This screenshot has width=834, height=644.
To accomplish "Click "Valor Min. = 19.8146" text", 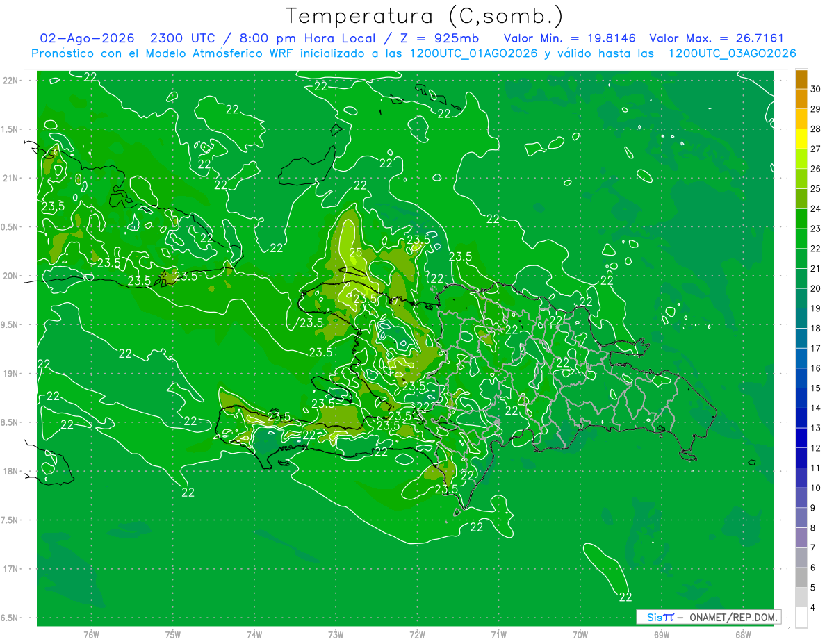I will point(570,38).
